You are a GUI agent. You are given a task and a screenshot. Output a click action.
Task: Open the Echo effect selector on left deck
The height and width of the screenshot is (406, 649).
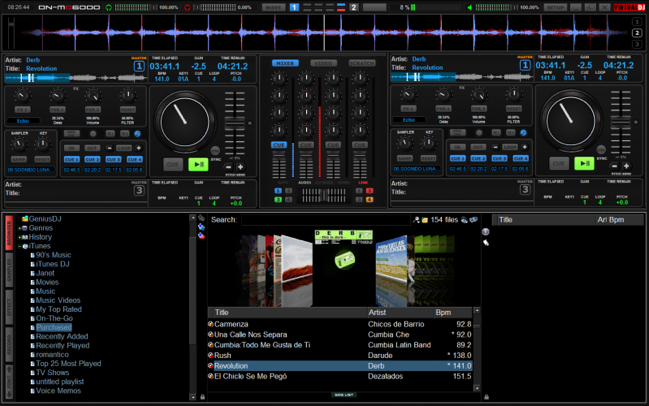click(23, 121)
